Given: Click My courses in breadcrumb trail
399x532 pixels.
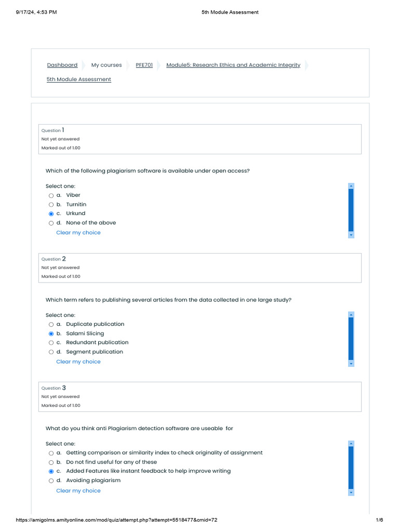Looking at the screenshot, I should click(107, 65).
